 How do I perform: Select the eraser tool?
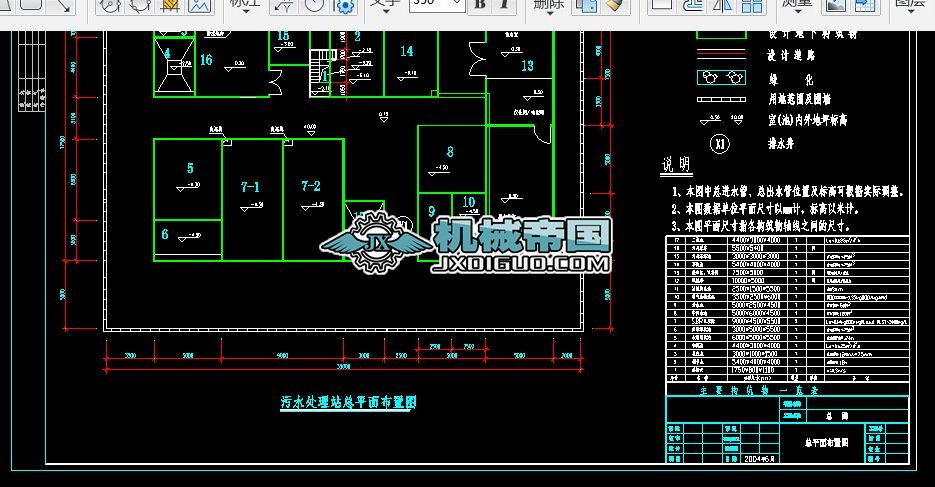(614, 5)
